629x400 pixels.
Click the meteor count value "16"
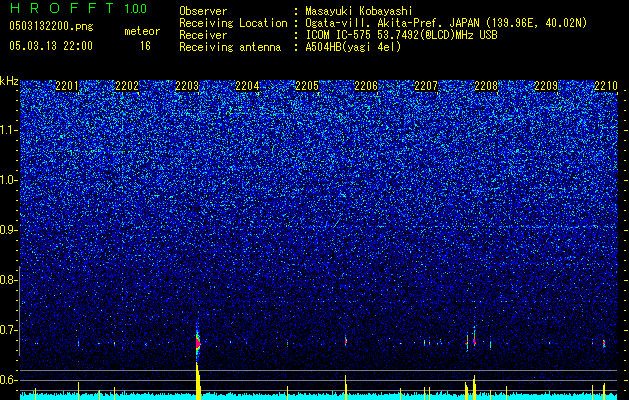click(x=145, y=46)
